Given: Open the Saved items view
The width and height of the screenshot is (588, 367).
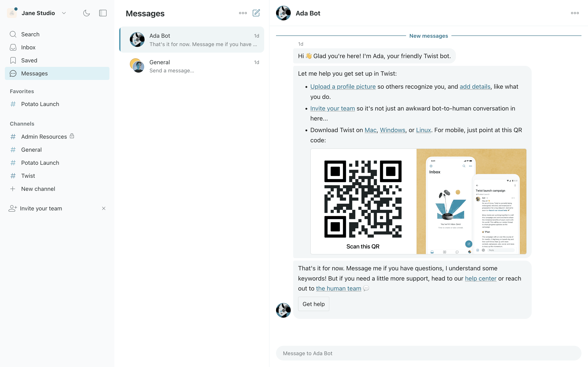Looking at the screenshot, I should pos(29,60).
